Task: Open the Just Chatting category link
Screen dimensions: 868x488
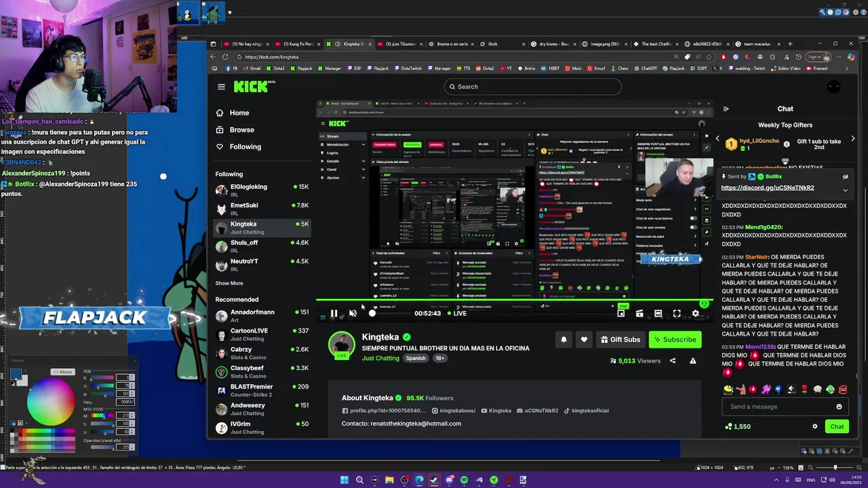Action: [x=380, y=358]
